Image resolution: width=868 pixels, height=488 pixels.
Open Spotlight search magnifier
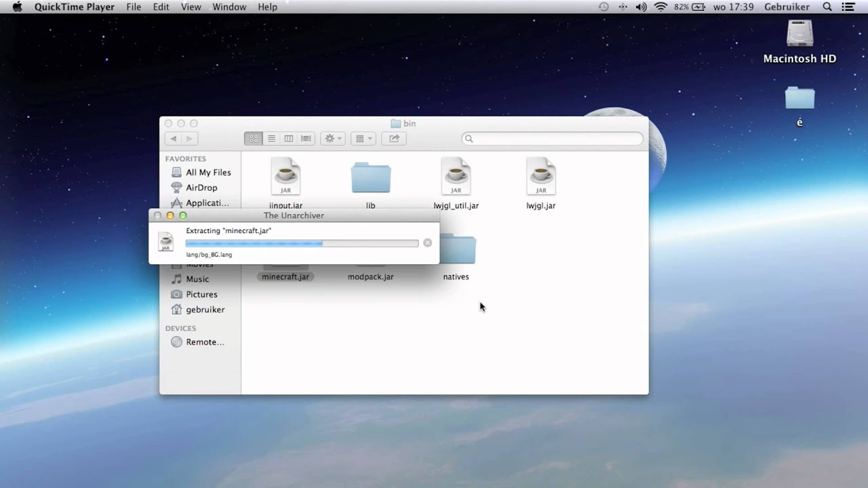point(827,7)
